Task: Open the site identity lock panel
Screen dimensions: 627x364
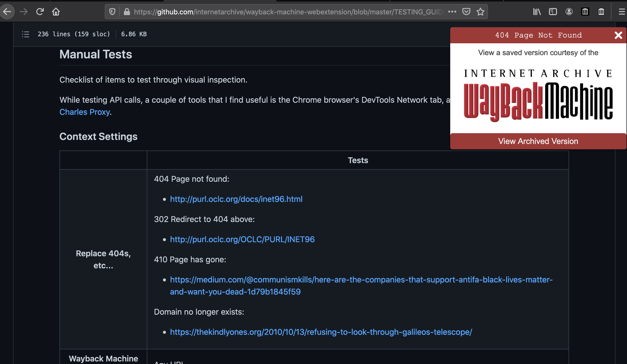Action: tap(126, 12)
